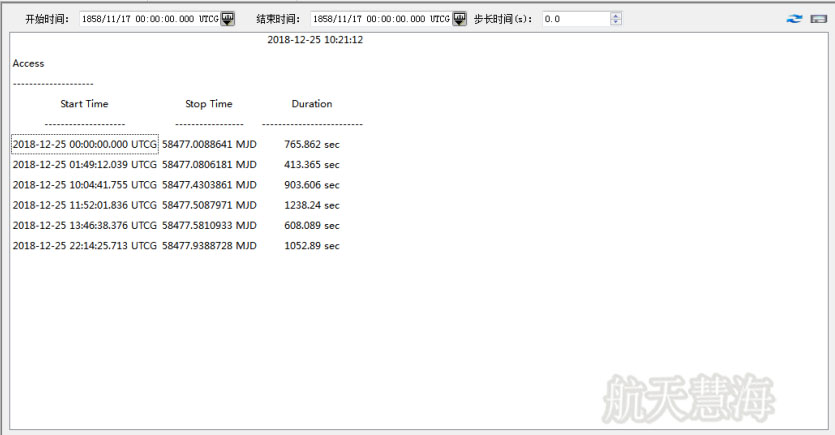
Task: Click the blue refresh arrows icon
Action: 794,19
